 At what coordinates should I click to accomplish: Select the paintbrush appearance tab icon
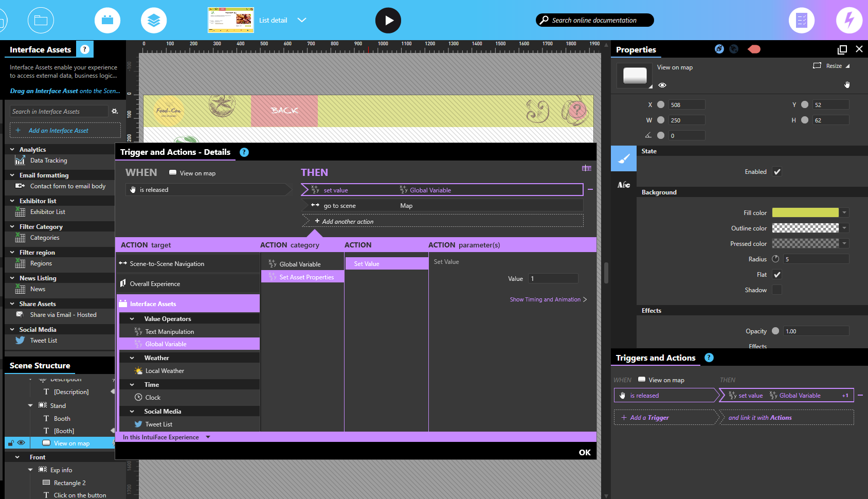click(x=623, y=158)
